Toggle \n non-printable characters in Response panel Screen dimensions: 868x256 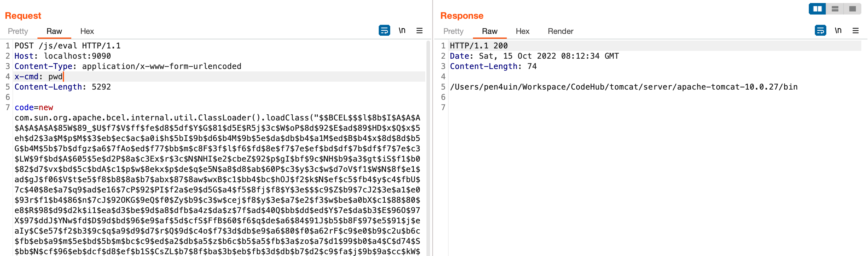(838, 30)
